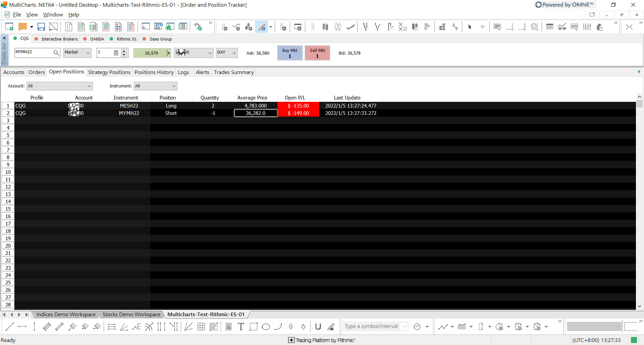644x345 pixels.
Task: Expand the first toolbar overflow chevron
Action: [x=211, y=23]
